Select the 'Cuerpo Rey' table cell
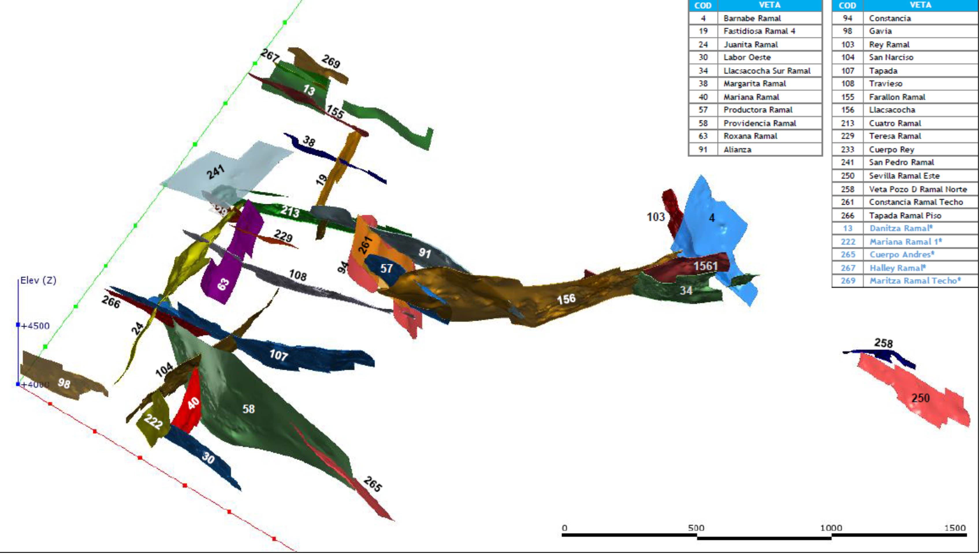Image resolution: width=980 pixels, height=554 pixels. (x=921, y=150)
